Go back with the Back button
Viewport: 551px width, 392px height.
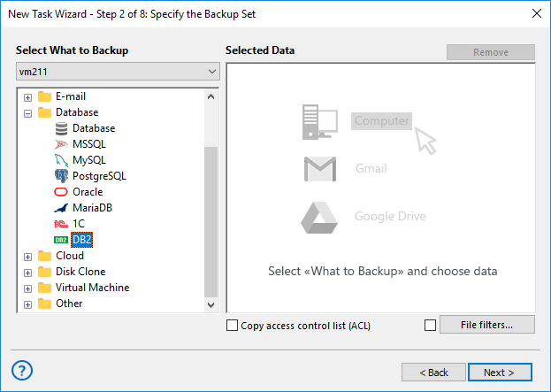point(433,373)
